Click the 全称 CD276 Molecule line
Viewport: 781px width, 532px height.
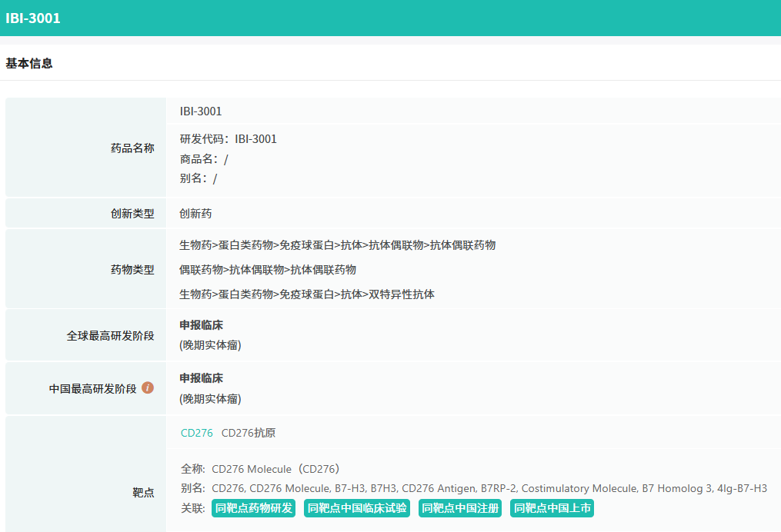[x=260, y=469]
